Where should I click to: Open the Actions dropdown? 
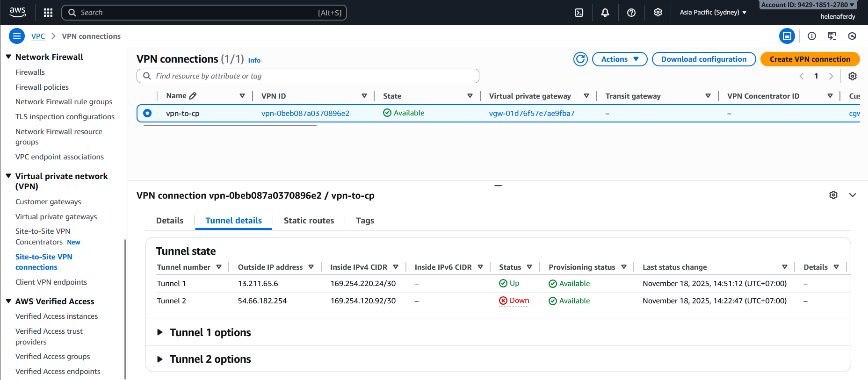pos(620,59)
